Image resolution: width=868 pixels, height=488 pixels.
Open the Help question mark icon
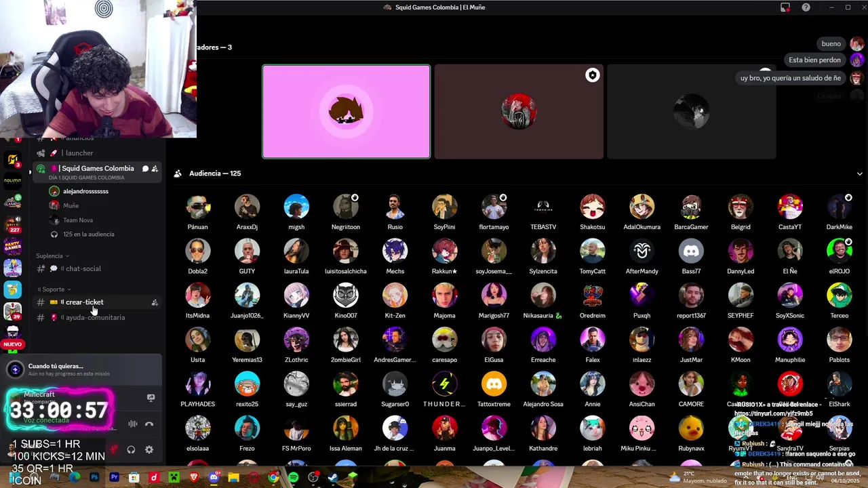tap(806, 7)
